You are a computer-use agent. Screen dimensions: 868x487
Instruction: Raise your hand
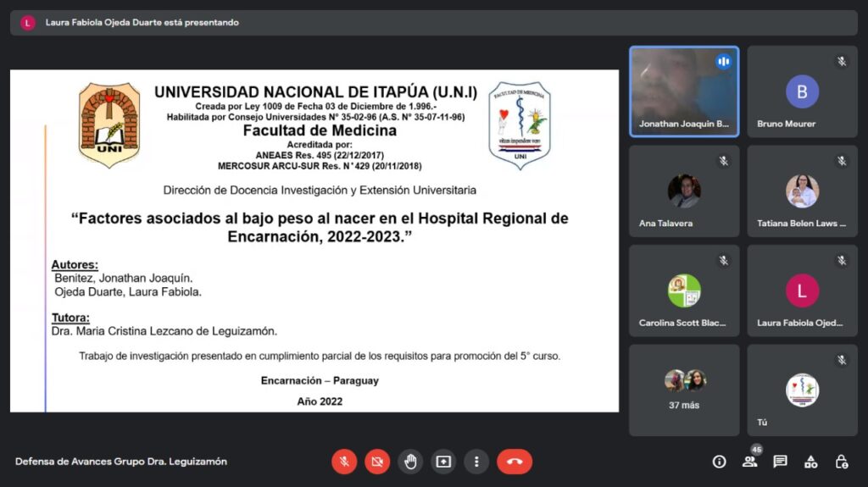pyautogui.click(x=410, y=462)
